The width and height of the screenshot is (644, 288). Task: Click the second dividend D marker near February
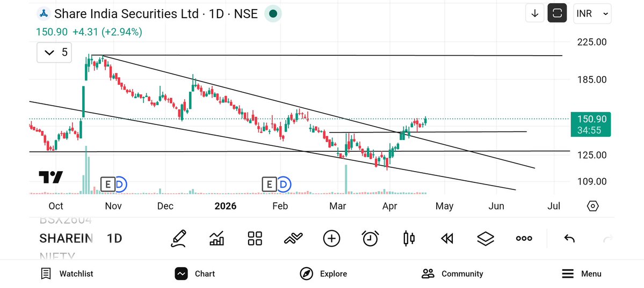point(284,184)
